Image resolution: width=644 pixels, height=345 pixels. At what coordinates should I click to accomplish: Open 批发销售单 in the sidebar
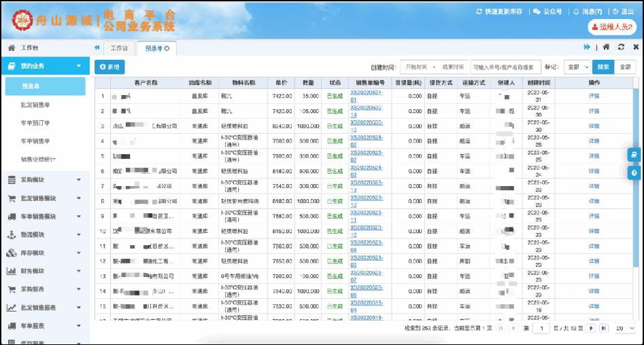[x=35, y=105]
